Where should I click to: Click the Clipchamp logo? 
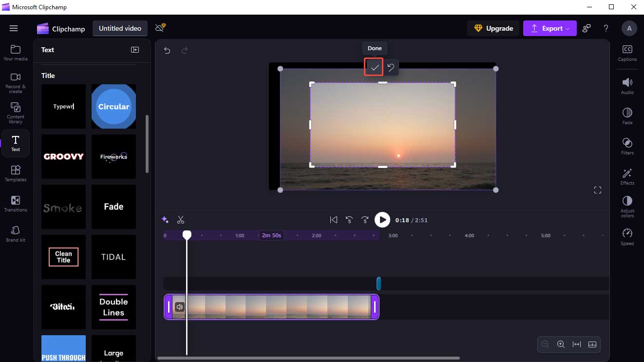(61, 29)
